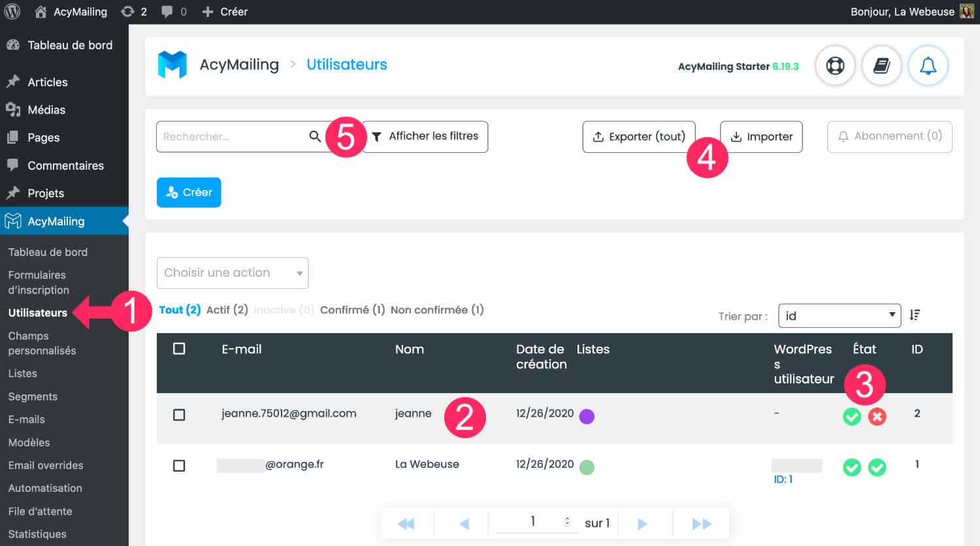
Task: Click the Exporter (tout) button
Action: (639, 136)
